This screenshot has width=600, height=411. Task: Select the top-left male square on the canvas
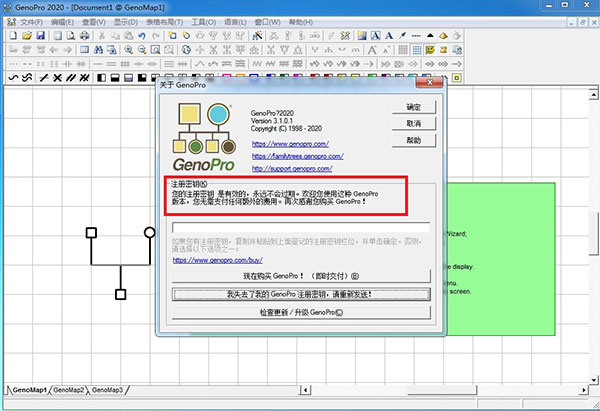click(x=91, y=233)
